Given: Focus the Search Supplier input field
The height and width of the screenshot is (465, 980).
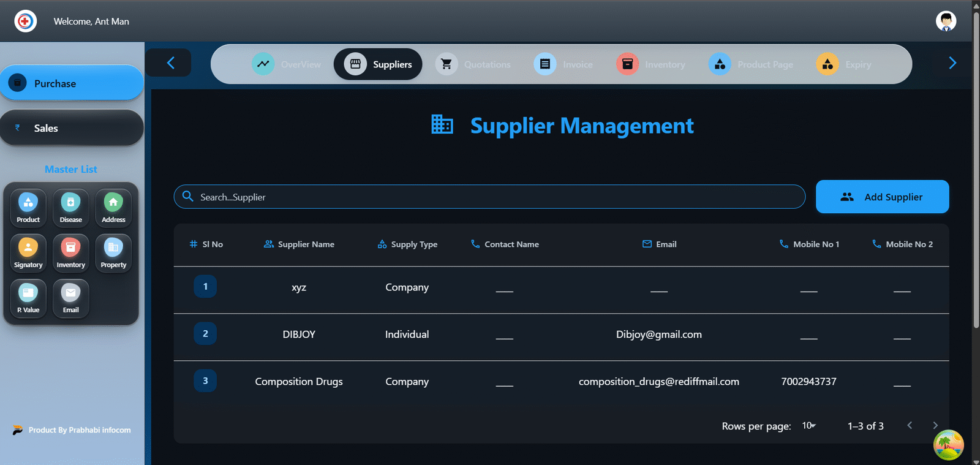Looking at the screenshot, I should (x=489, y=197).
